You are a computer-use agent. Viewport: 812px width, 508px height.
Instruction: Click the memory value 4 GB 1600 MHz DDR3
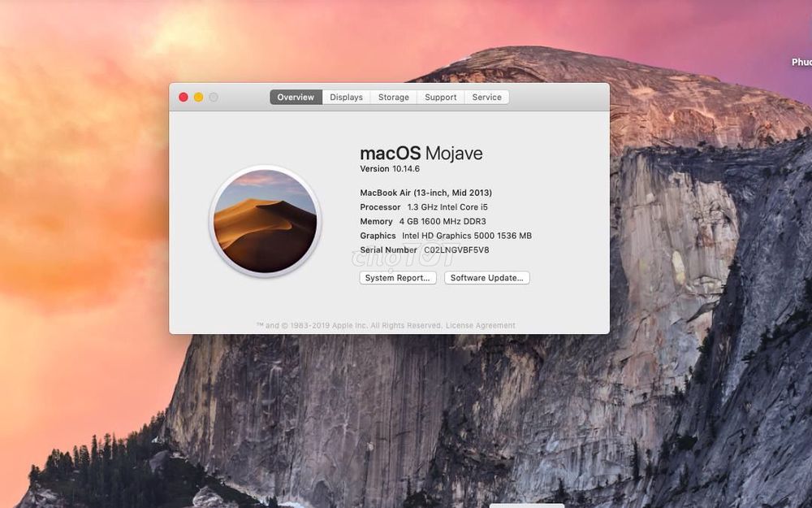443,221
